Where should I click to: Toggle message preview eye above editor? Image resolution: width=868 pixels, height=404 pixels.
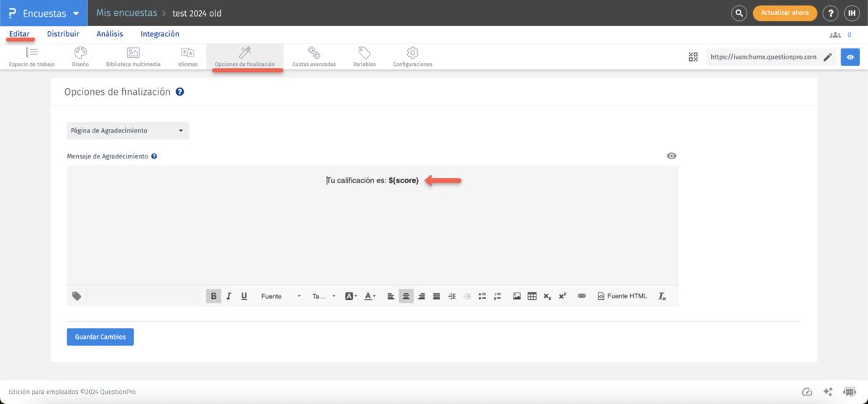point(672,156)
